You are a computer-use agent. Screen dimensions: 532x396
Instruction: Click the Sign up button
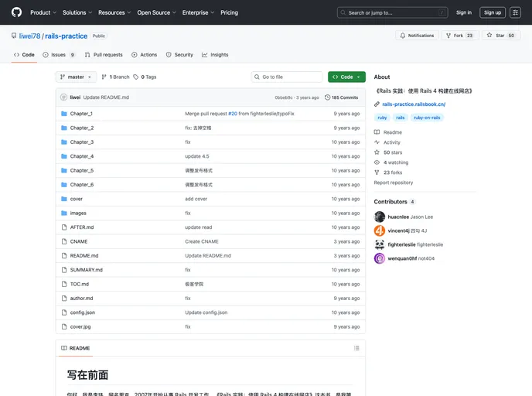click(493, 12)
